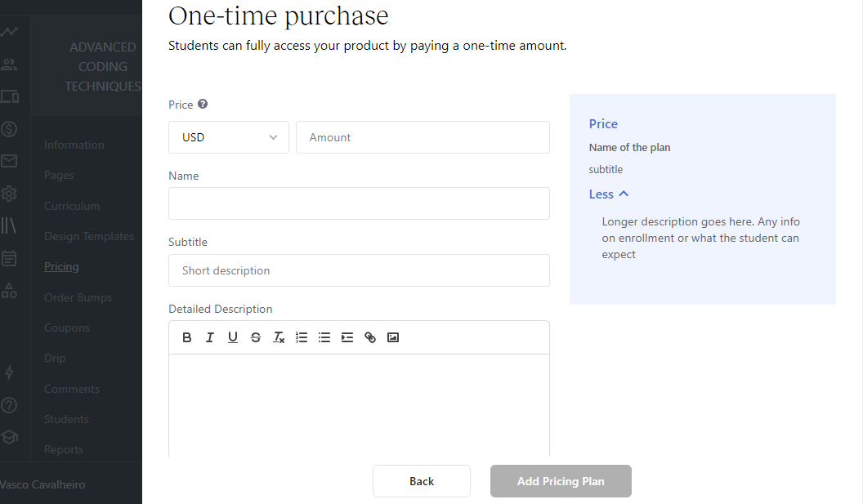Collapse the preview with Less chevron
863x504 pixels.
(x=608, y=194)
